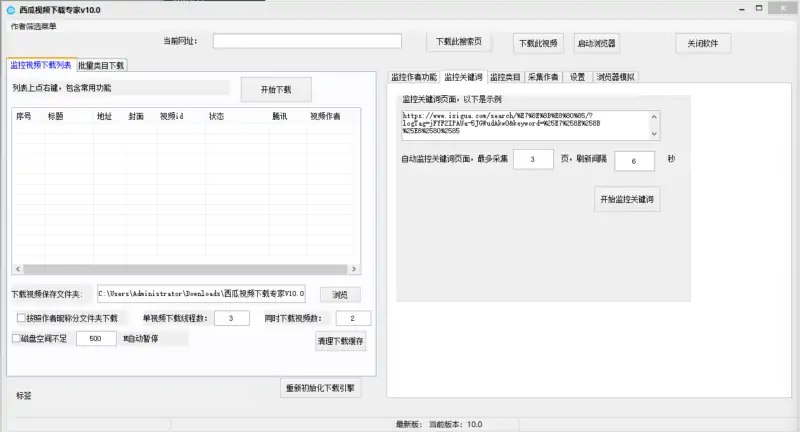Click the 同时下载视频数 input field
800x432 pixels.
[353, 318]
